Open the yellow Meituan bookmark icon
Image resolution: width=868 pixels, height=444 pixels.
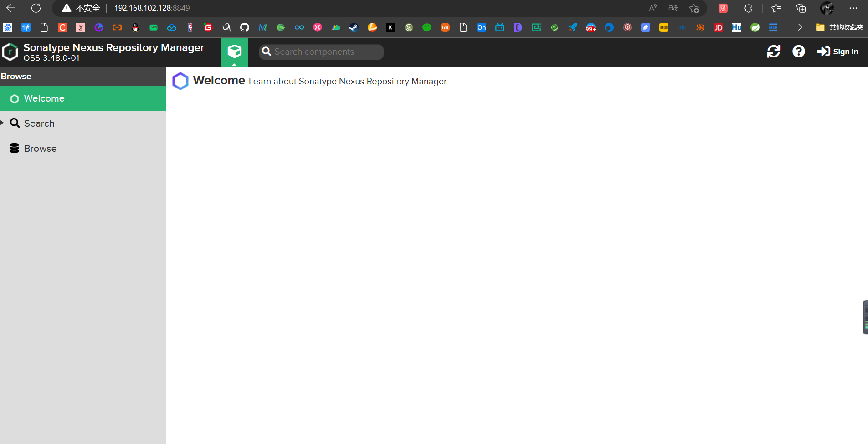click(664, 27)
